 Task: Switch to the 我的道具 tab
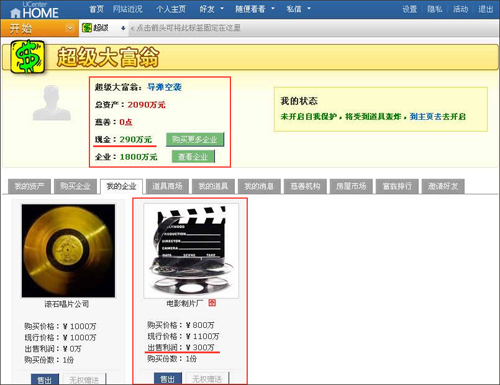pos(213,186)
